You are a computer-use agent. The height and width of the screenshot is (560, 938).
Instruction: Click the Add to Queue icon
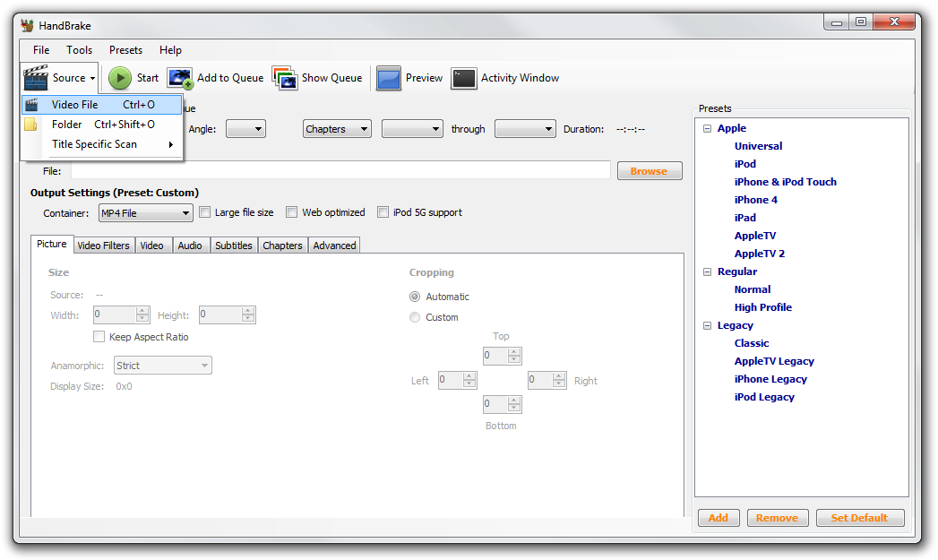click(x=180, y=78)
